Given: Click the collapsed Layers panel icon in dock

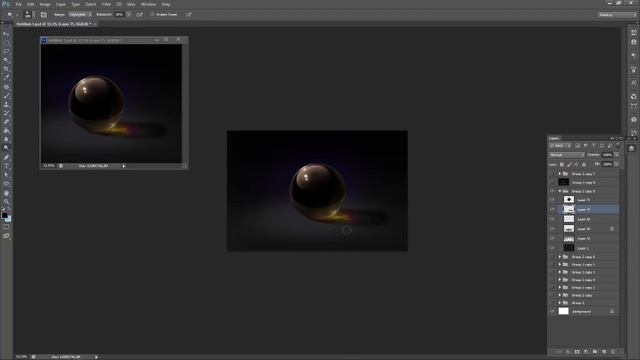Looking at the screenshot, I should (631, 149).
